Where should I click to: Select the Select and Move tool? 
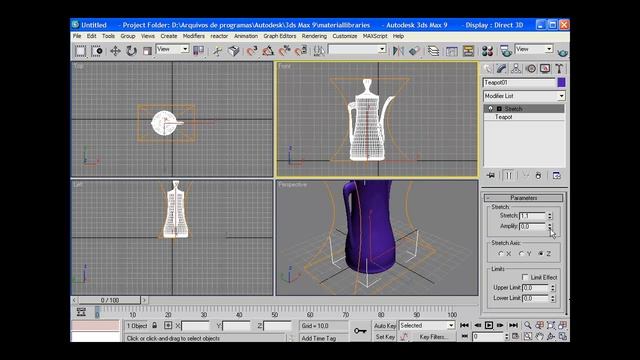click(115, 51)
